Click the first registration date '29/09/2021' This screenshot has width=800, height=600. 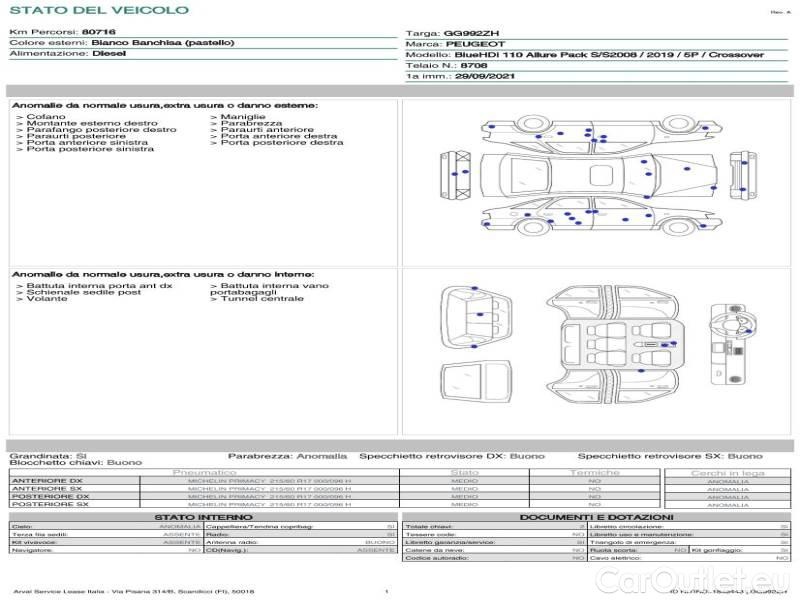[x=485, y=76]
